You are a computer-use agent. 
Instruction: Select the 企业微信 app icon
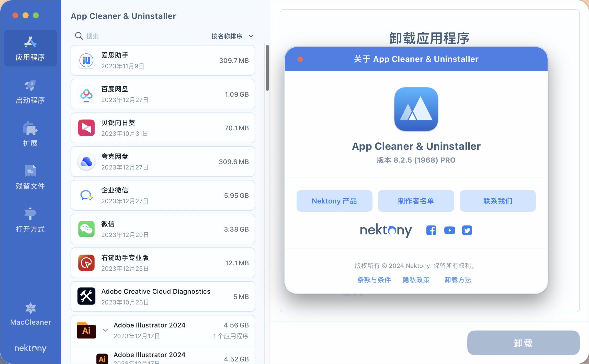pyautogui.click(x=86, y=196)
